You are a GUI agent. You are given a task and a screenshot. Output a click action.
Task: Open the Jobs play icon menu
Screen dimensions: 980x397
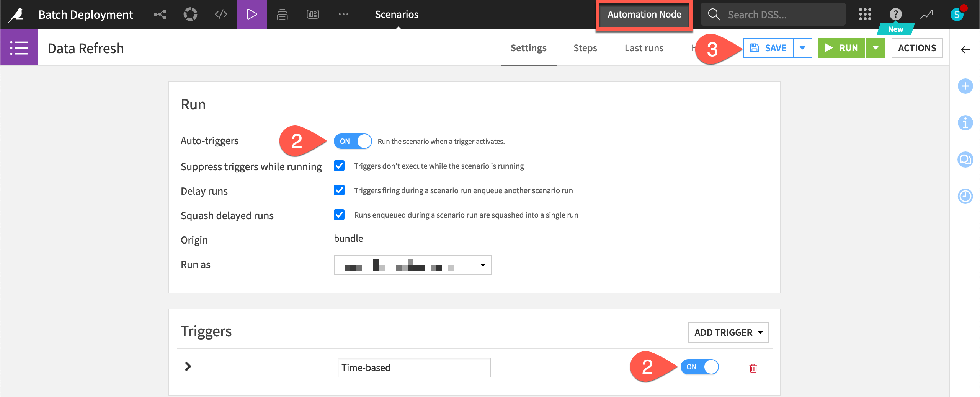point(252,15)
